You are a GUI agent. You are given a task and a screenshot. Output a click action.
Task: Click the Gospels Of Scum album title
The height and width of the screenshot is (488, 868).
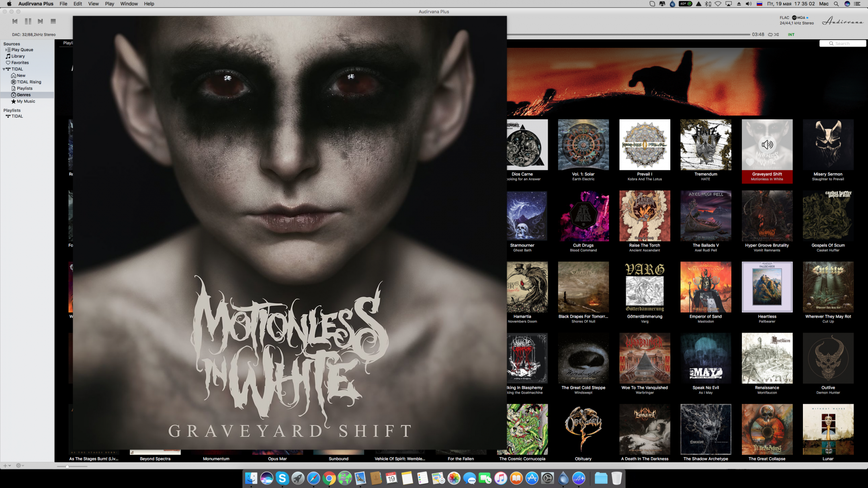tap(828, 245)
